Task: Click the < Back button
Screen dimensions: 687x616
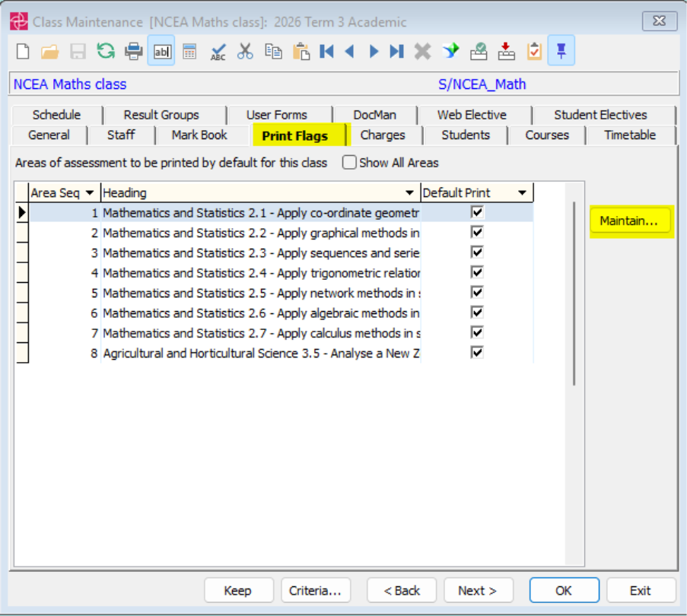Action: point(402,590)
